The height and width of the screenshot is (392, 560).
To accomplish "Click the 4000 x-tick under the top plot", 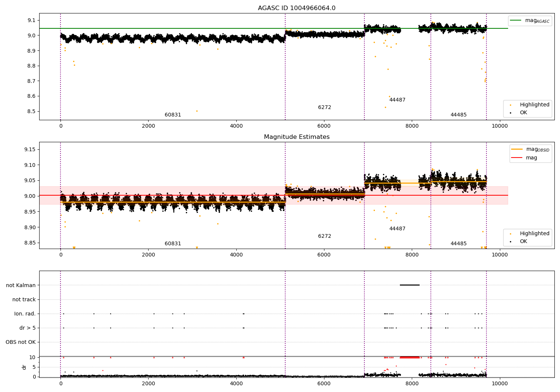I will [236, 126].
